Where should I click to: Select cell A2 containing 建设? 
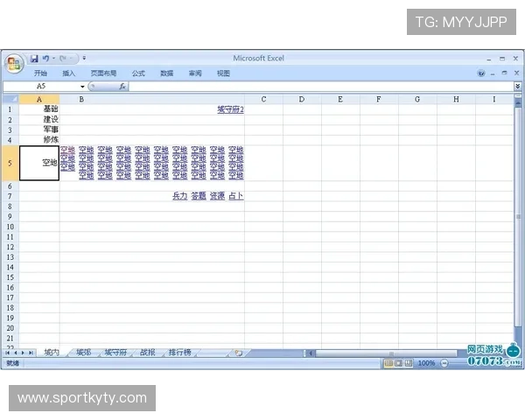coord(39,120)
